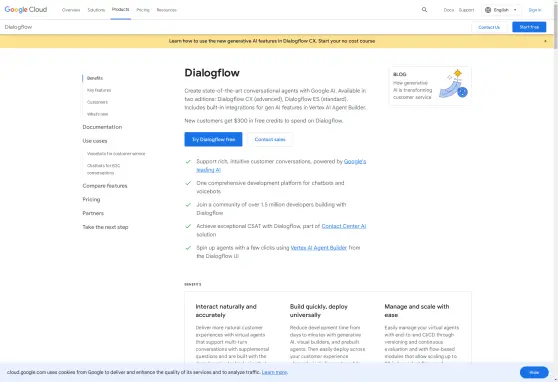The width and height of the screenshot is (558, 382).
Task: Open Support link
Action: [x=466, y=10]
